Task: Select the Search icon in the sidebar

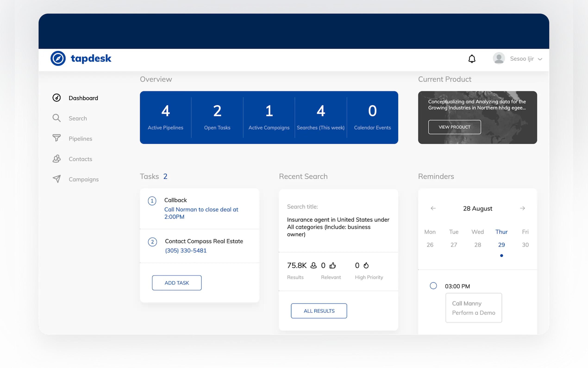Action: 56,118
